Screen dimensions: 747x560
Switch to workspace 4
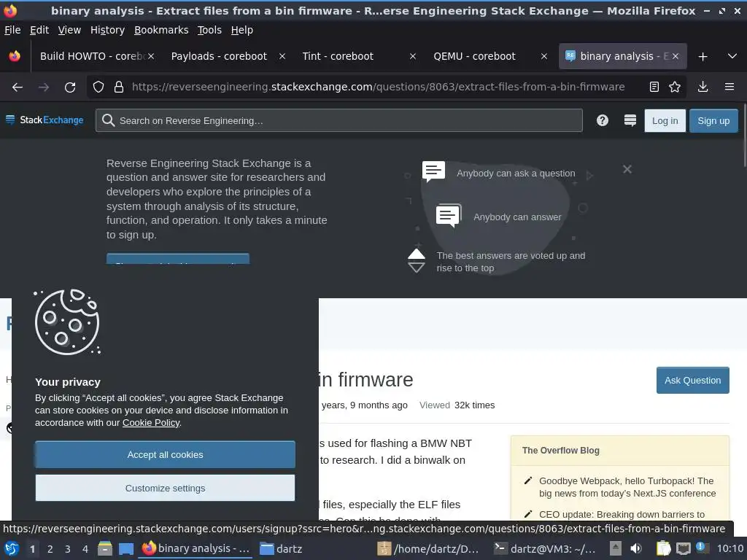[85, 549]
